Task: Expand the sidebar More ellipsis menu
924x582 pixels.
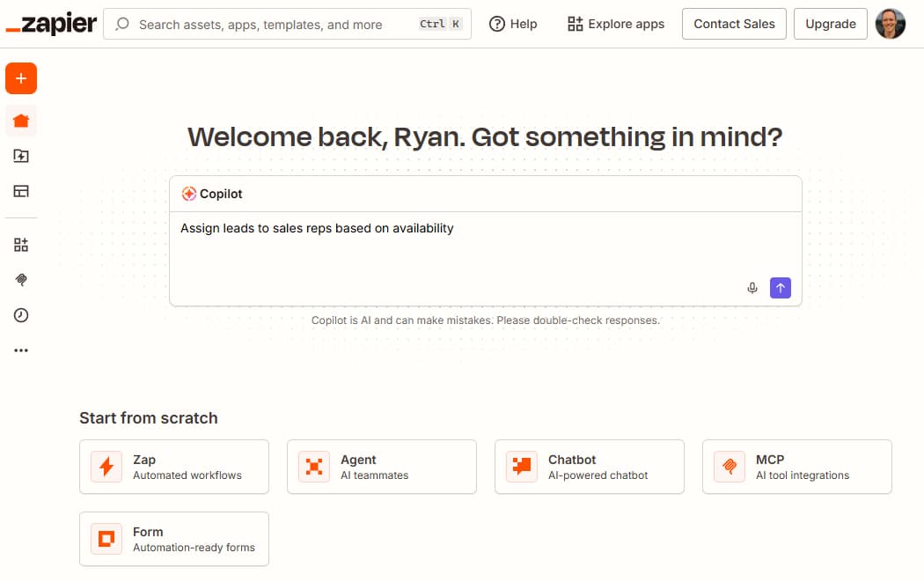Action: click(21, 350)
